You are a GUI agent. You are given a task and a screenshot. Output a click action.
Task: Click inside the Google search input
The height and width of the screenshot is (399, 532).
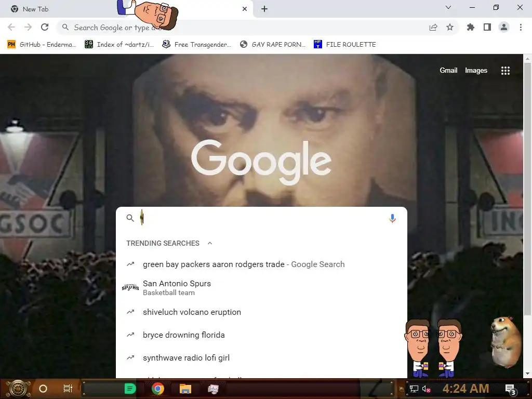click(x=261, y=218)
